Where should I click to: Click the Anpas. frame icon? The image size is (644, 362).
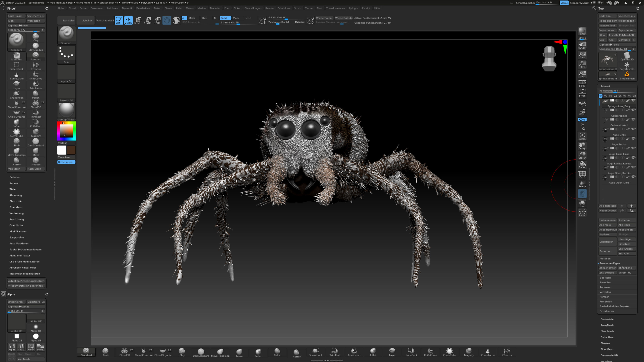[582, 136]
